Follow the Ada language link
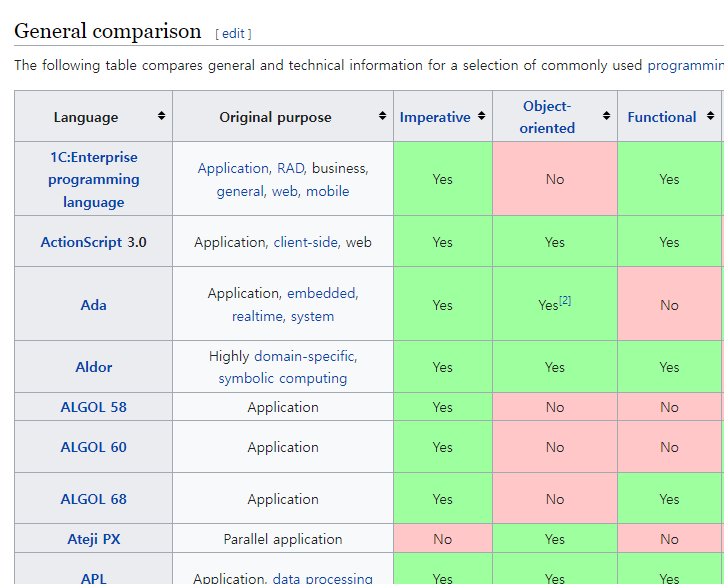 click(93, 305)
